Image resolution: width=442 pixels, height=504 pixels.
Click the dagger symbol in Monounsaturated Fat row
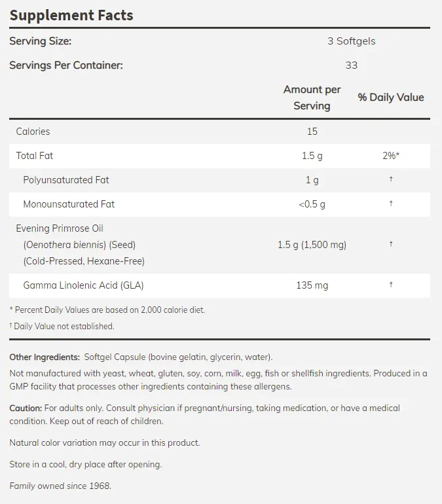coord(391,203)
